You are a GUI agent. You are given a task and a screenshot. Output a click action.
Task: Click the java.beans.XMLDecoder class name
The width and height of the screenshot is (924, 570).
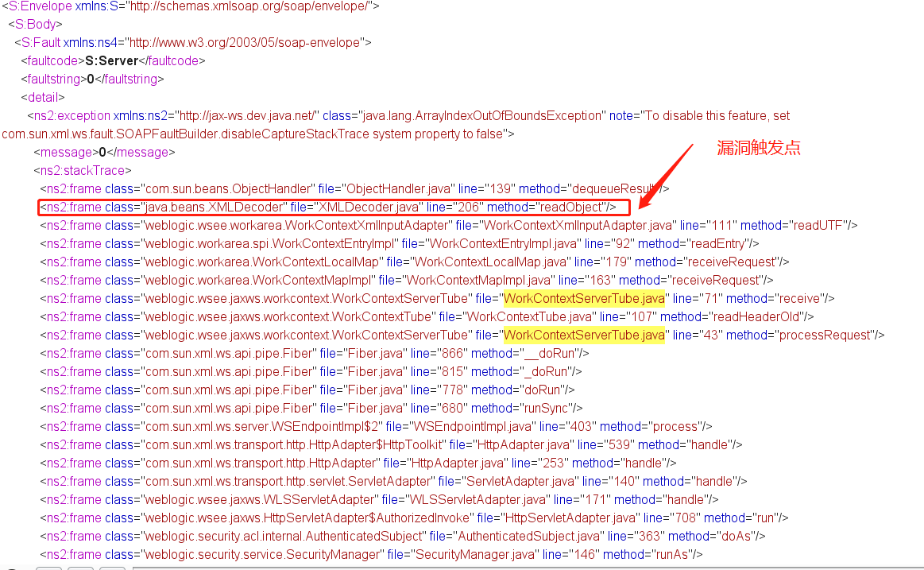(214, 207)
